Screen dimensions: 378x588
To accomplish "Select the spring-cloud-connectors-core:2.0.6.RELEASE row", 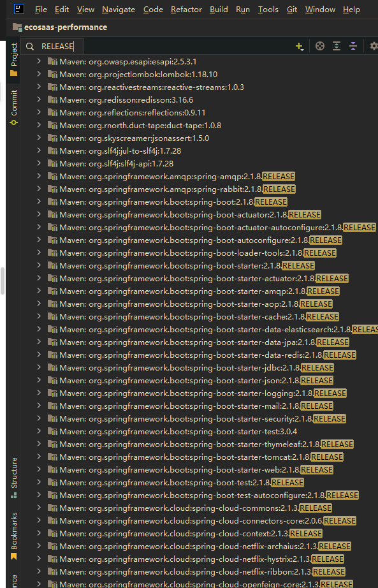I will 199,520.
